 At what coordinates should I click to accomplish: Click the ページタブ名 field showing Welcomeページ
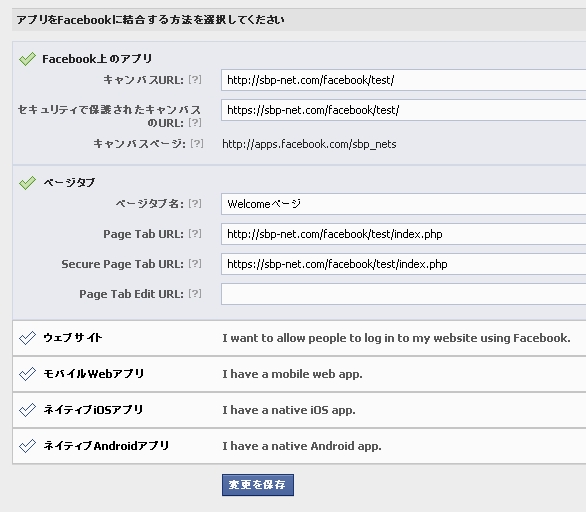coord(403,204)
